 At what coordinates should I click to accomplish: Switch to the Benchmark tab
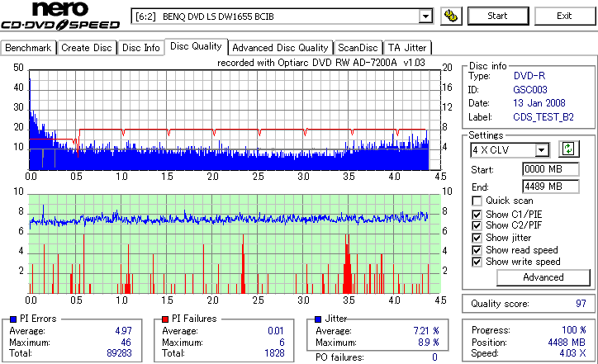pyautogui.click(x=28, y=48)
